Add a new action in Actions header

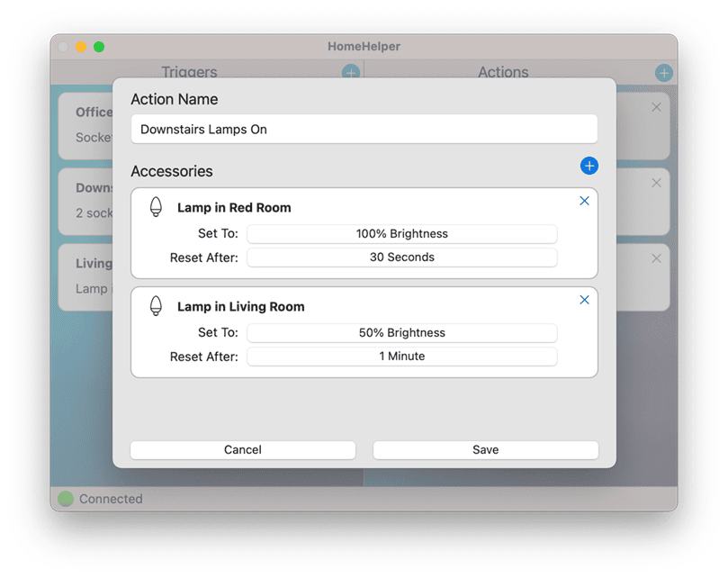(663, 73)
